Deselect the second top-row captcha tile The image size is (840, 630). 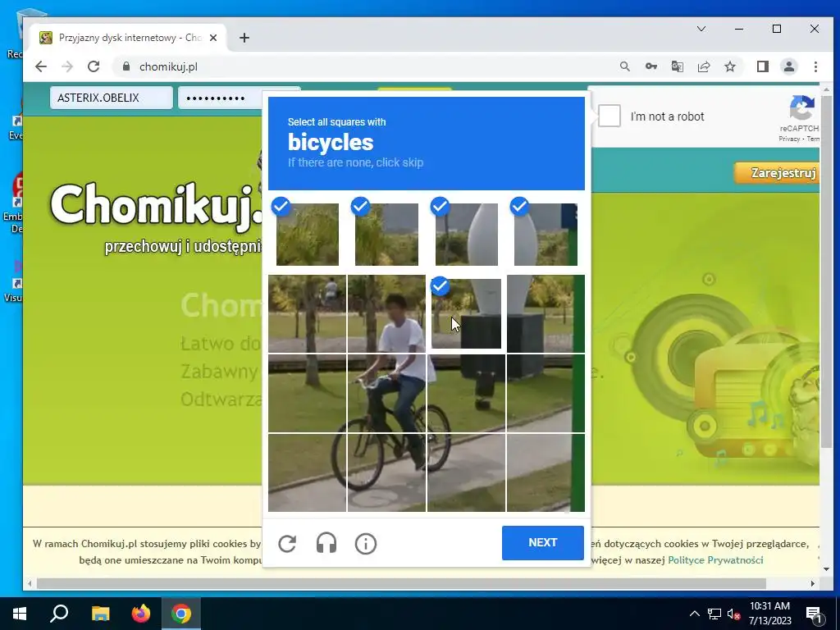click(x=387, y=234)
